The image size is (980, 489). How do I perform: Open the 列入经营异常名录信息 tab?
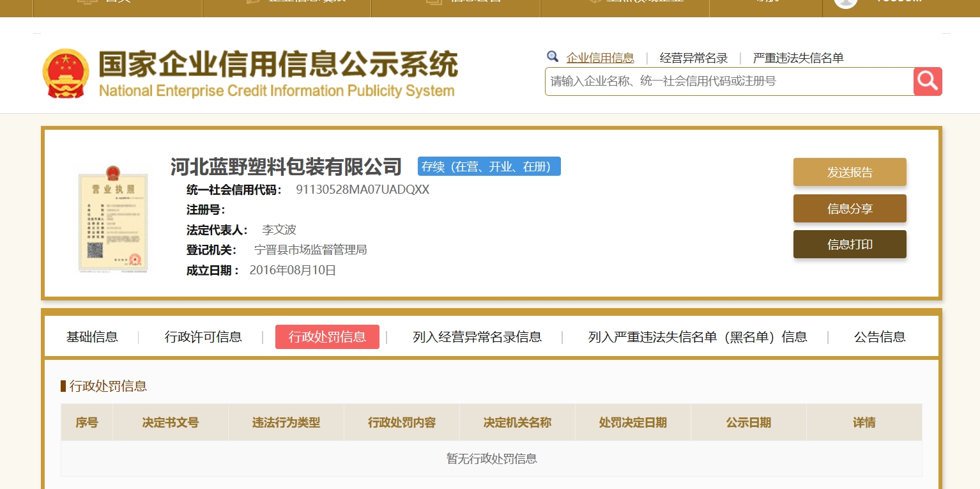point(477,337)
